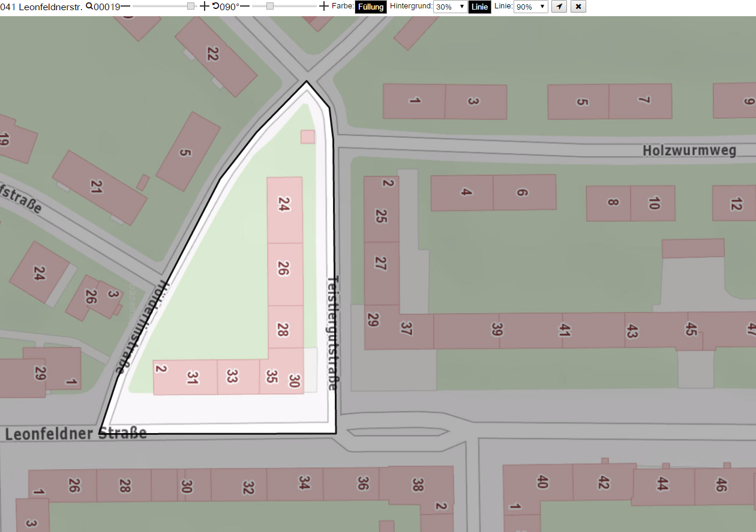Click the rotate arrow icon beside 090°
Viewport: 756px width, 532px height.
pos(215,6)
